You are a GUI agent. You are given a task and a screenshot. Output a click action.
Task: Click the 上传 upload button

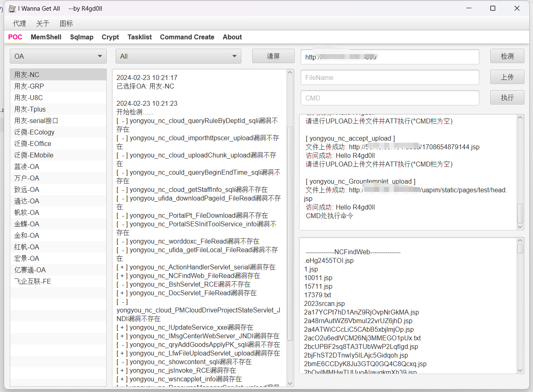pos(507,77)
